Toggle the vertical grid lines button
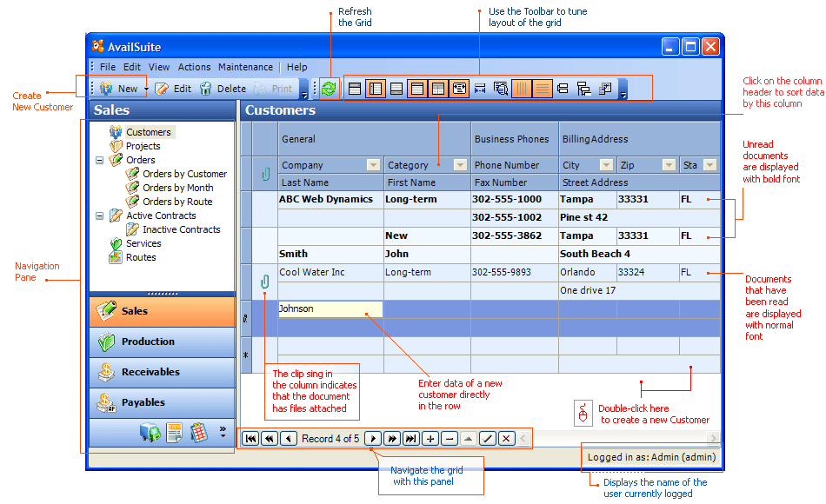The height and width of the screenshot is (504, 826). coord(522,89)
